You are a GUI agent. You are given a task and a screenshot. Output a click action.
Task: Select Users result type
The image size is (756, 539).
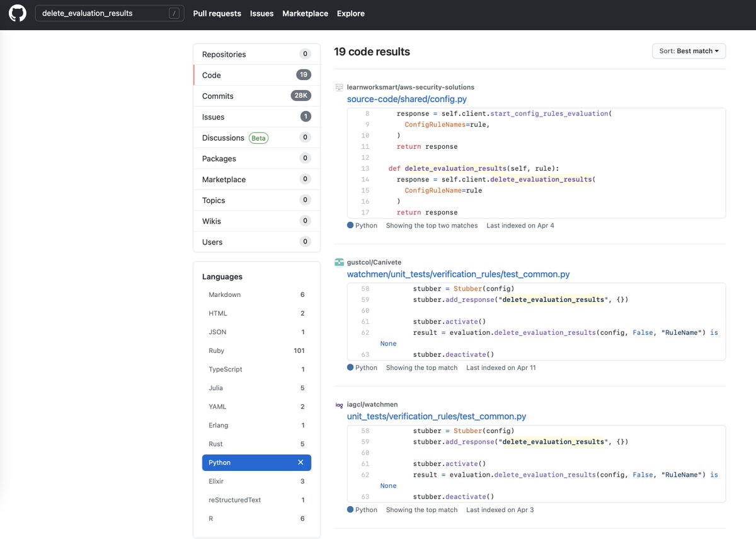click(256, 241)
